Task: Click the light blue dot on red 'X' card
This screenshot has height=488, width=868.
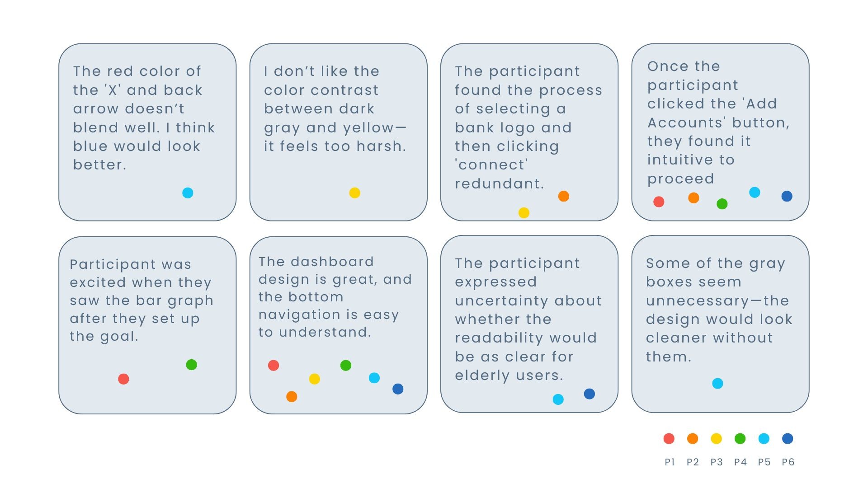Action: pyautogui.click(x=188, y=193)
